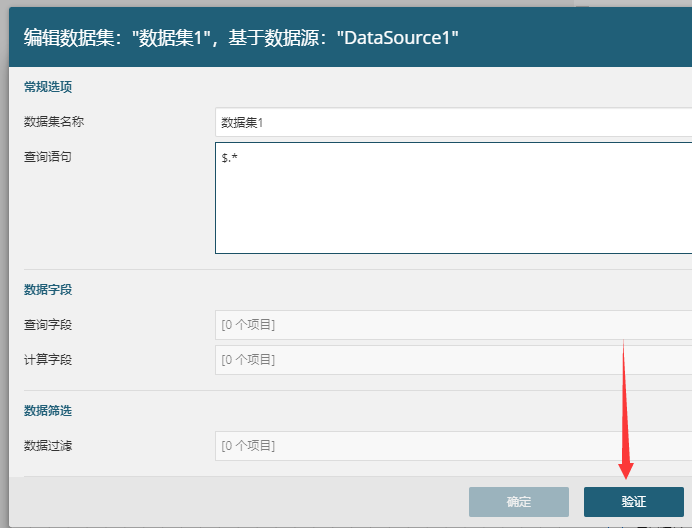692x528 pixels.
Task: Click inside the 查询语句 query text area
Action: 452,198
